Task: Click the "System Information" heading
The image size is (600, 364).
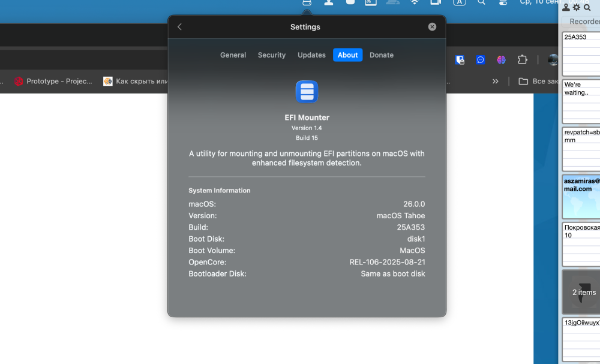Action: coord(219,191)
